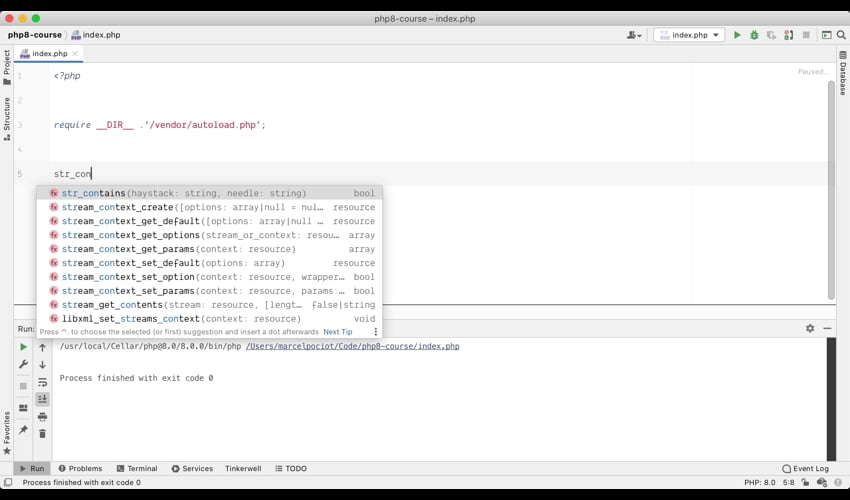This screenshot has height=500, width=850.
Task: Open completion popup three-dot options menu
Action: [x=376, y=332]
